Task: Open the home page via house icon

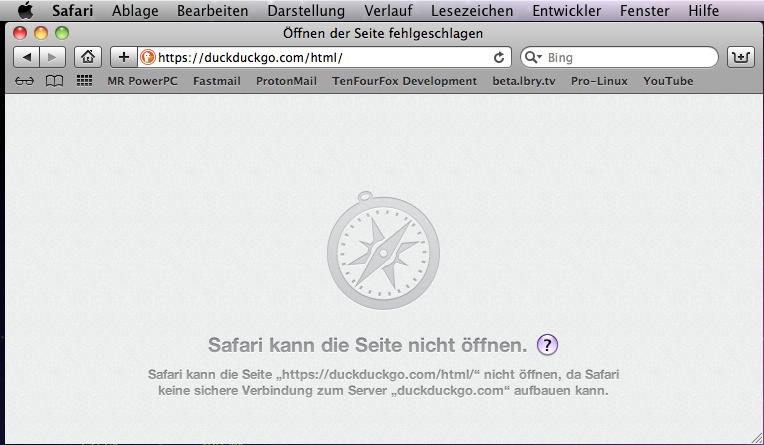Action: click(88, 57)
